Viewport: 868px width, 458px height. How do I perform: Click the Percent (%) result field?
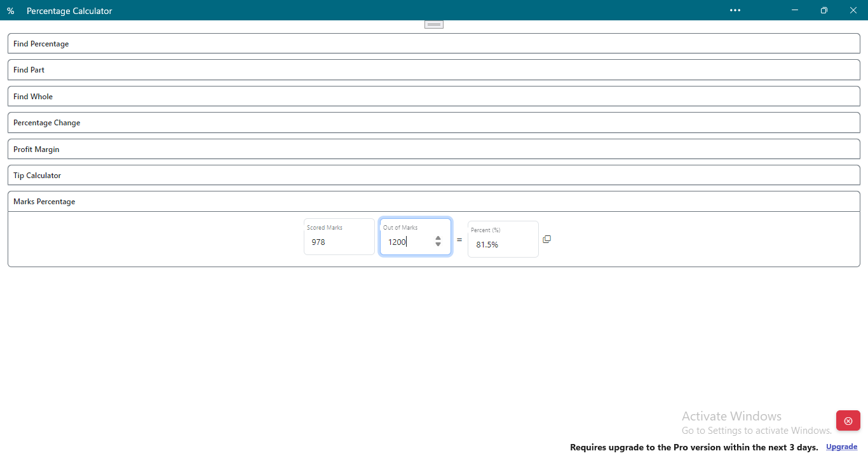503,239
